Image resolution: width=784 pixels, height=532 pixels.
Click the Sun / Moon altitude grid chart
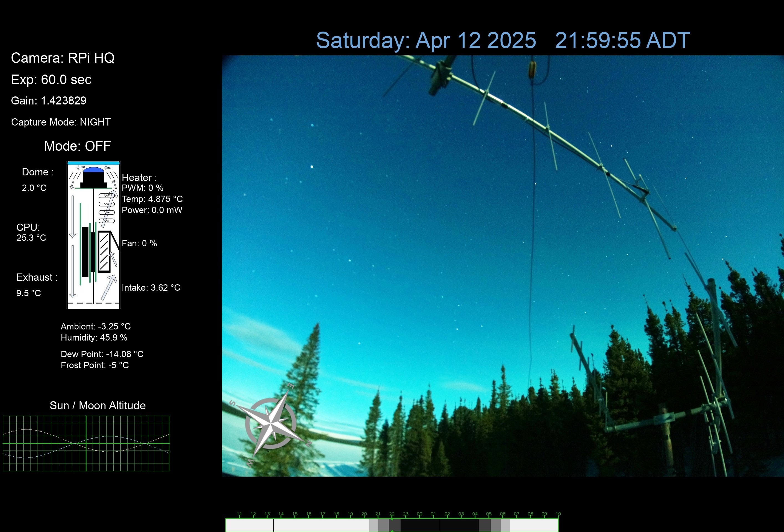[x=86, y=443]
